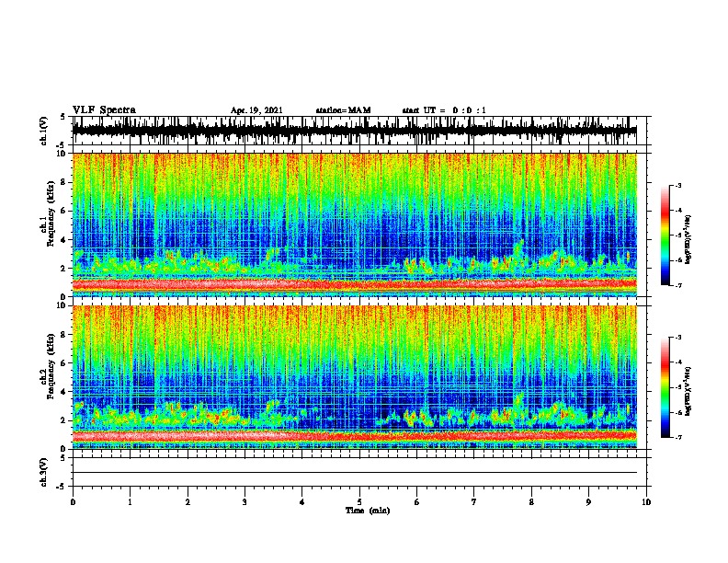Select the date text "Apr. 19, 2021"
728x563 pixels.
coord(256,110)
